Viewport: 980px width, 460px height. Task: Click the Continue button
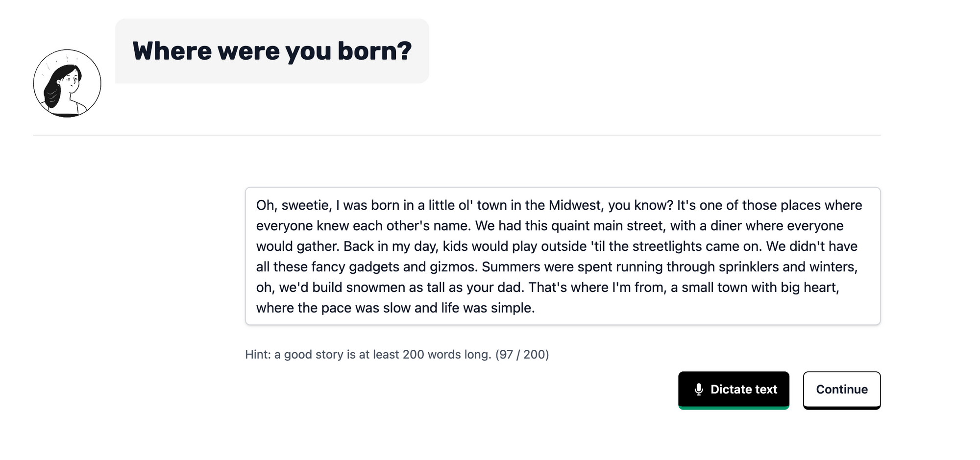point(841,390)
